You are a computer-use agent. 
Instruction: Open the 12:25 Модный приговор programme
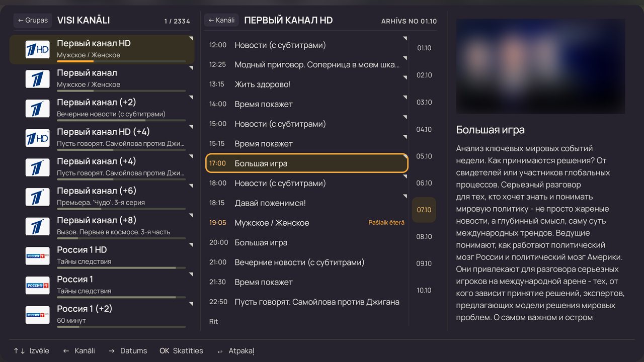click(307, 65)
